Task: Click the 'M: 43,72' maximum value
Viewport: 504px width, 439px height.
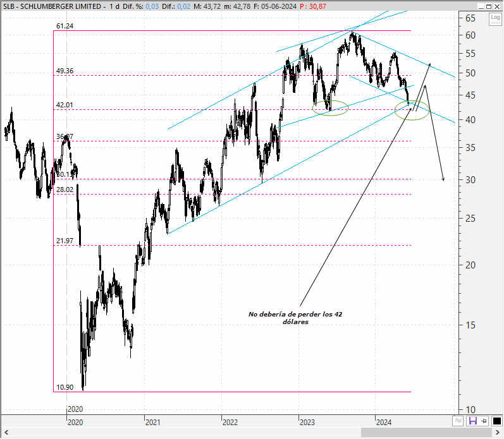Action: (x=207, y=6)
